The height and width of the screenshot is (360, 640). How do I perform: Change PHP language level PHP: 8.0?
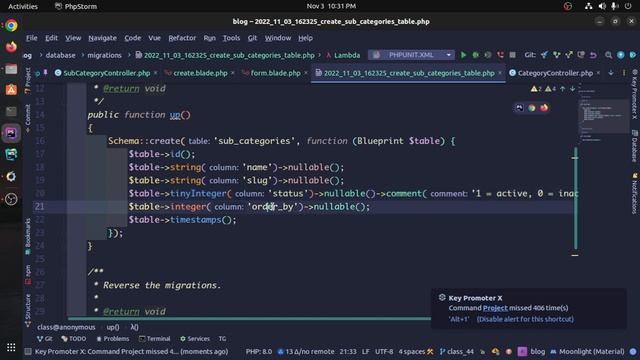[259, 351]
